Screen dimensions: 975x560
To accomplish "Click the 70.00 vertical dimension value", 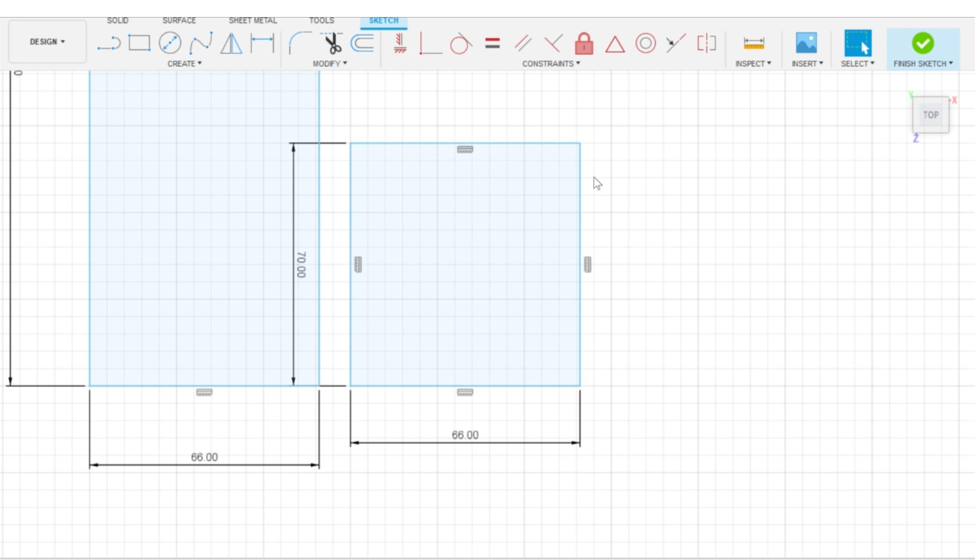I will point(301,265).
